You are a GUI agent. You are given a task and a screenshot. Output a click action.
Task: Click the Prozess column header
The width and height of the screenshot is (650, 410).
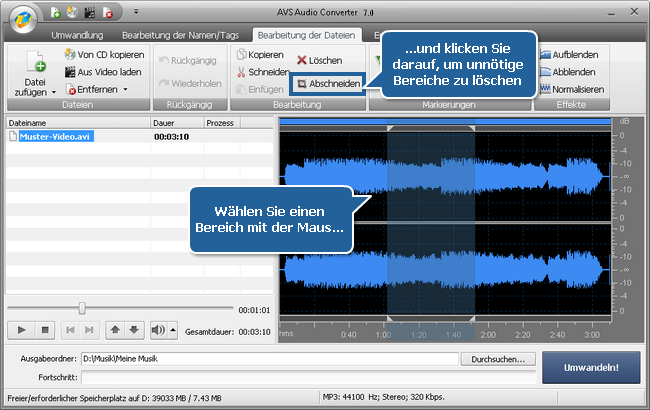(x=222, y=123)
